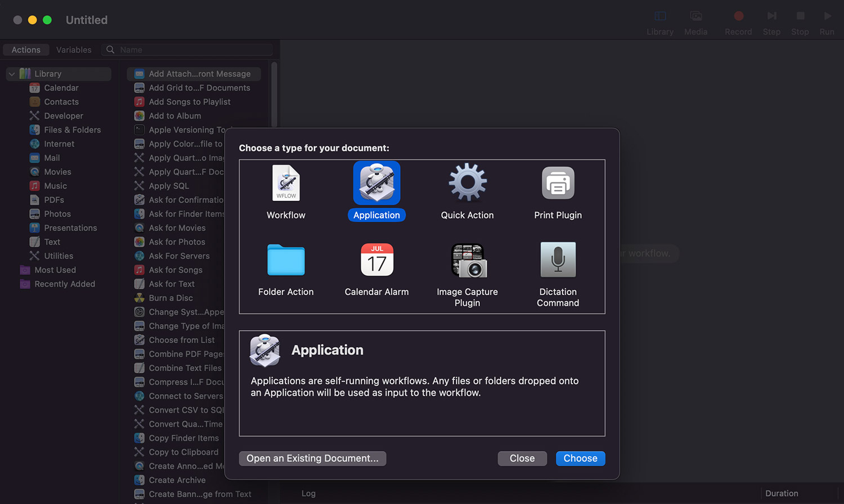The width and height of the screenshot is (844, 504).
Task: Click the Name search field
Action: [x=187, y=49]
